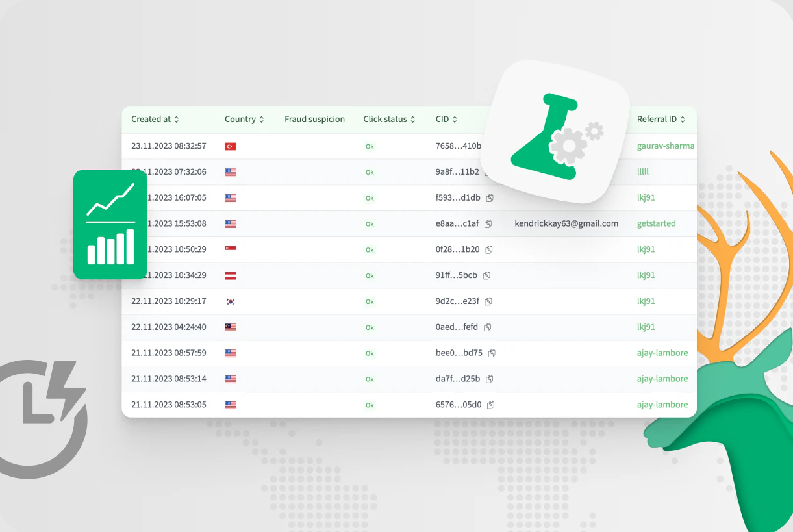Viewport: 793px width, 532px height.
Task: Copy the CID 9d2c…e23f
Action: (489, 301)
